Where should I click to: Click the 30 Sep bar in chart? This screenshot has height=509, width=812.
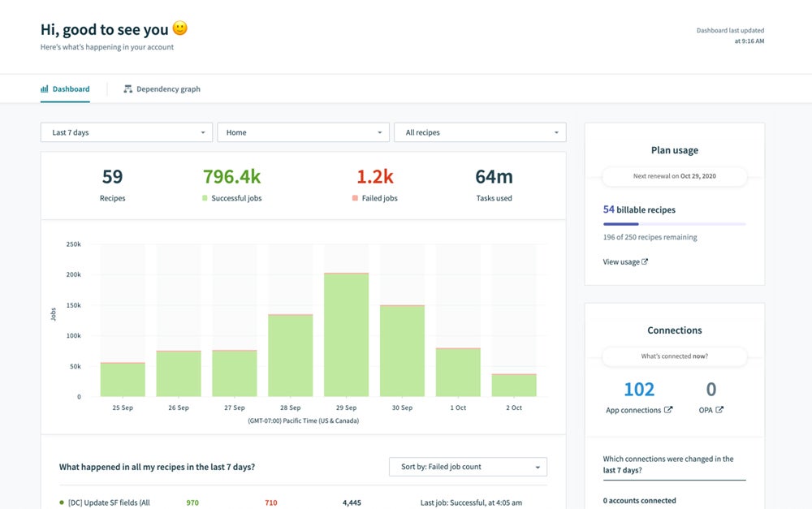pyautogui.click(x=403, y=351)
